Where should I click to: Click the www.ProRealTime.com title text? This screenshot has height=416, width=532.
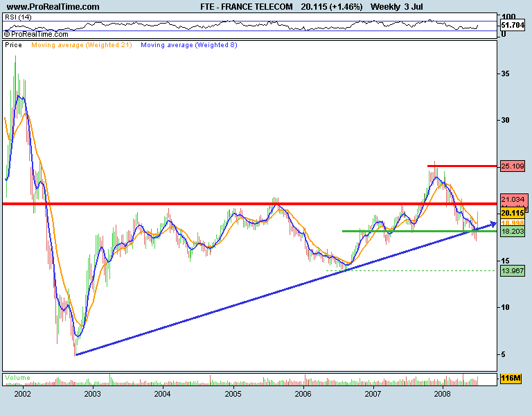pos(53,6)
